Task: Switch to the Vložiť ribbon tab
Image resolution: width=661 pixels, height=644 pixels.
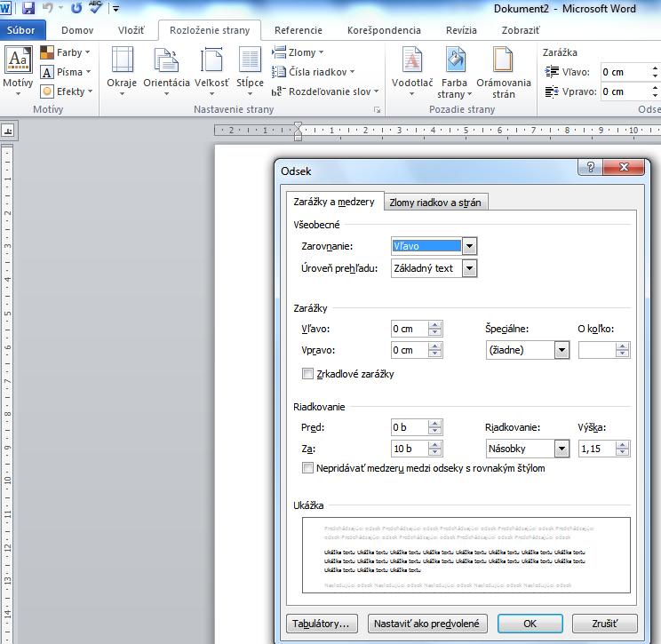Action: coord(131,30)
